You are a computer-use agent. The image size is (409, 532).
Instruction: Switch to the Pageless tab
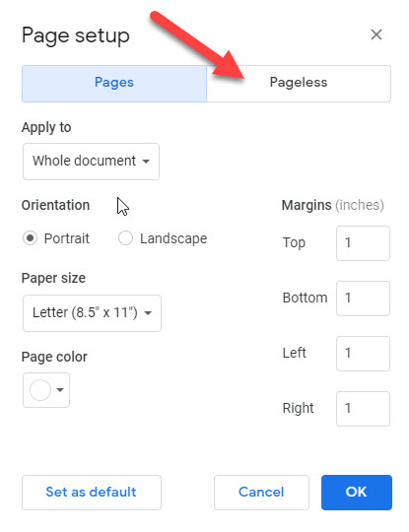click(299, 84)
